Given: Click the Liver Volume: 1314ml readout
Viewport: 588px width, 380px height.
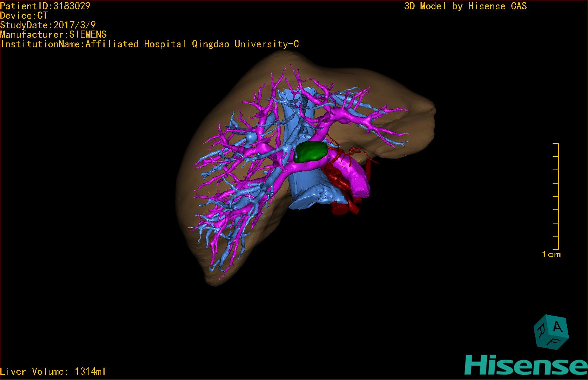Looking at the screenshot, I should pos(53,371).
